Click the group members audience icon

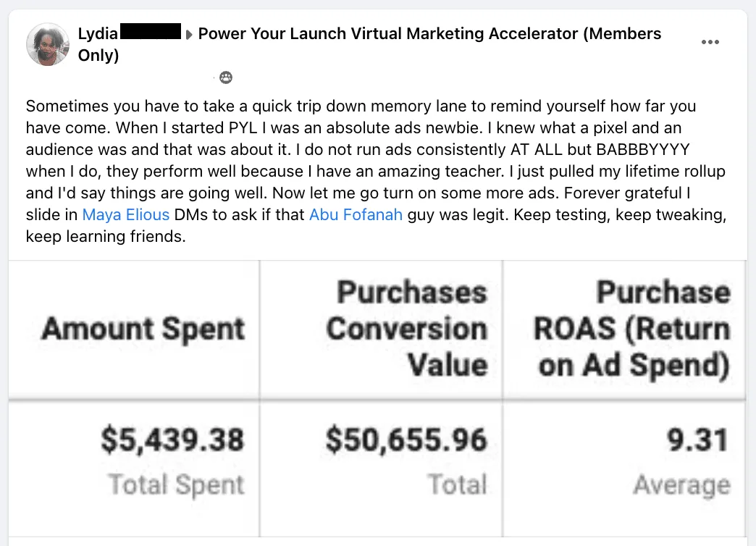pos(226,77)
